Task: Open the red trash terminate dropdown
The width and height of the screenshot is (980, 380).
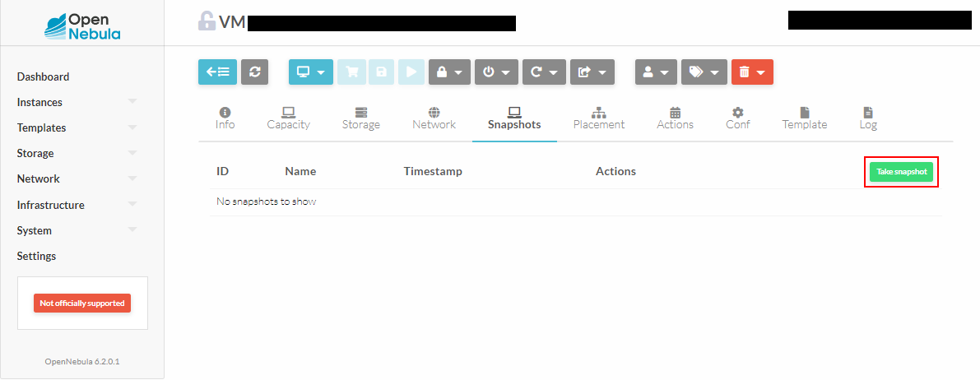Action: pyautogui.click(x=752, y=72)
